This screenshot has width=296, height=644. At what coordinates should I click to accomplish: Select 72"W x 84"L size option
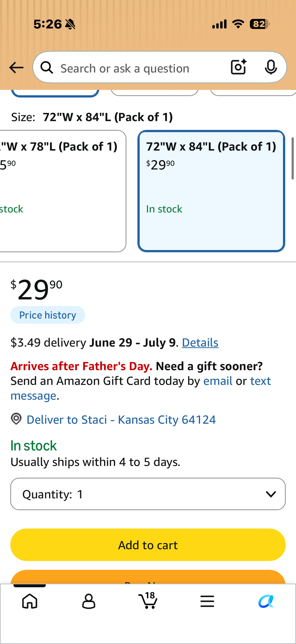click(211, 191)
